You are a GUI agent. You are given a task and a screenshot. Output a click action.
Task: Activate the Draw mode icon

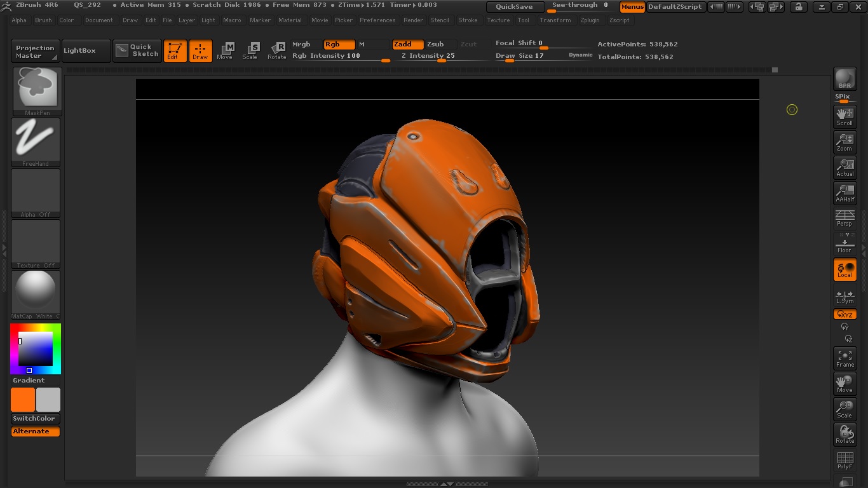point(200,51)
